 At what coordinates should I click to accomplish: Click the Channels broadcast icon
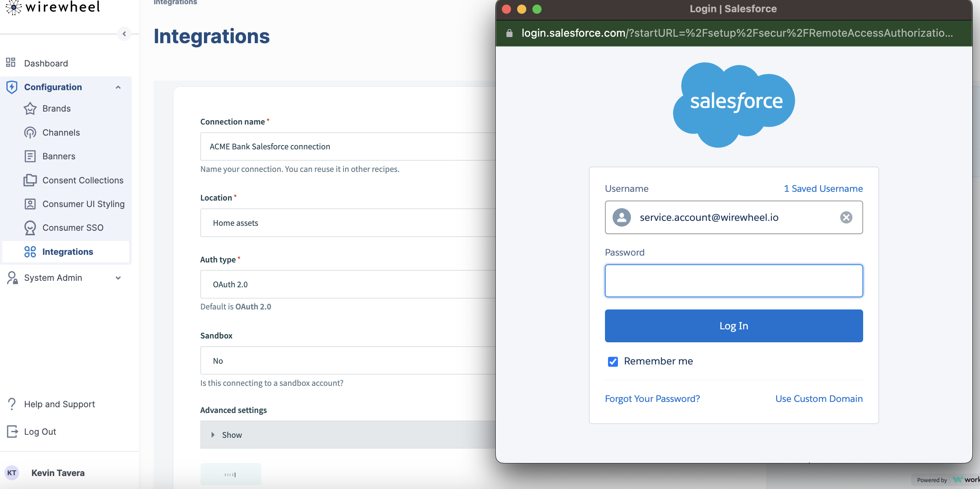click(30, 133)
